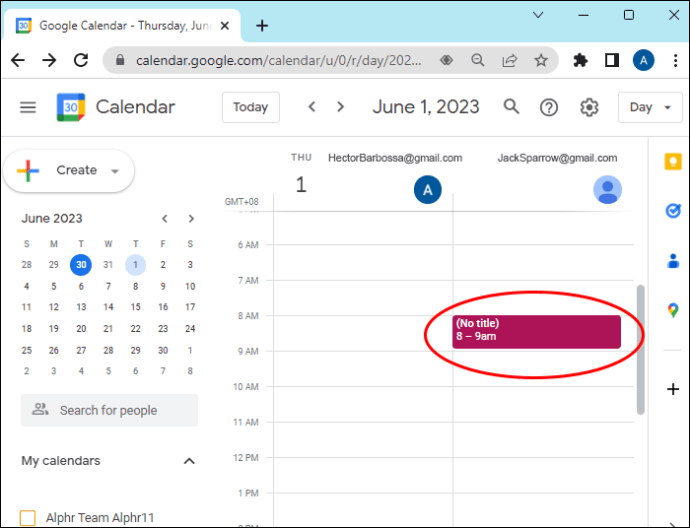Select June 26 in mini calendar

pos(54,350)
